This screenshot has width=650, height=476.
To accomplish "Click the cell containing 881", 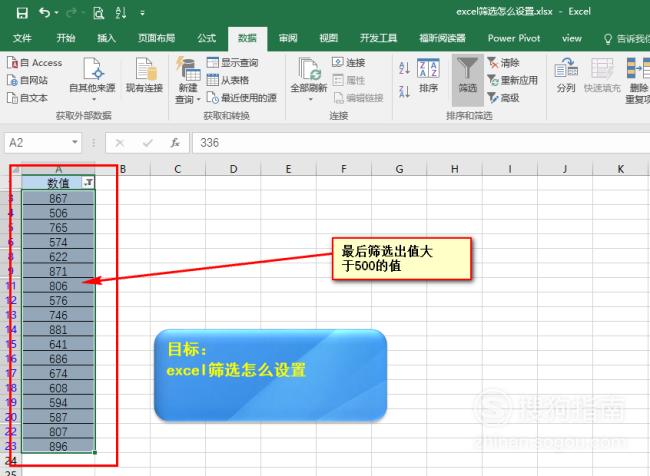I will (x=58, y=330).
